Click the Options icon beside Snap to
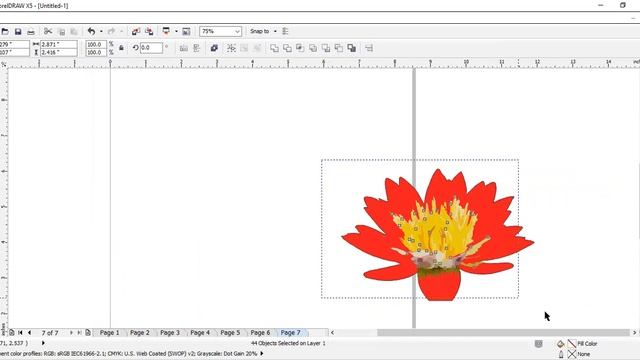 pos(285,31)
